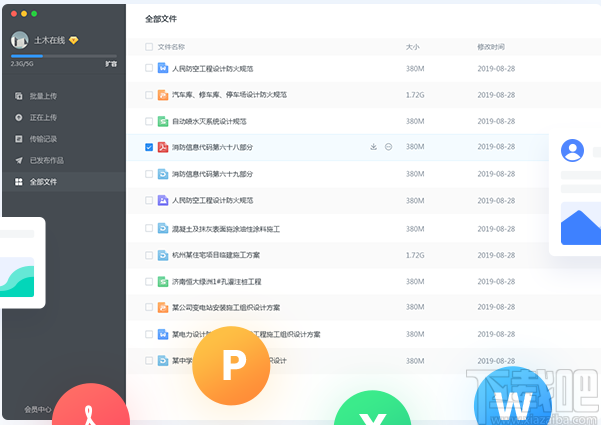Click the 全部文件 grid icon in sidebar
Image resolution: width=601 pixels, height=425 pixels.
[x=18, y=182]
